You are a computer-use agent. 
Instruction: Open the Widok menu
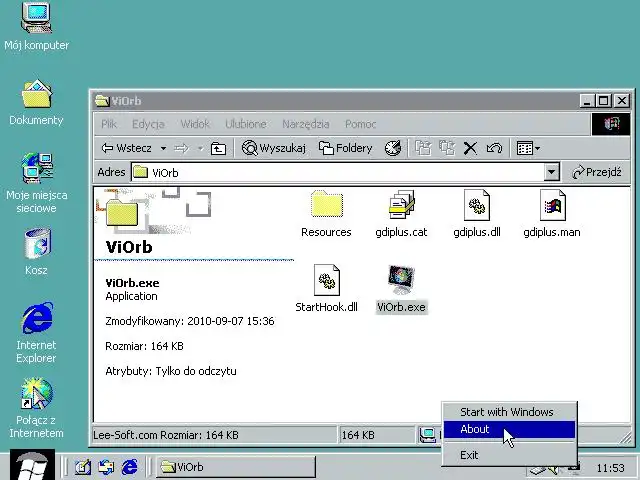click(195, 124)
